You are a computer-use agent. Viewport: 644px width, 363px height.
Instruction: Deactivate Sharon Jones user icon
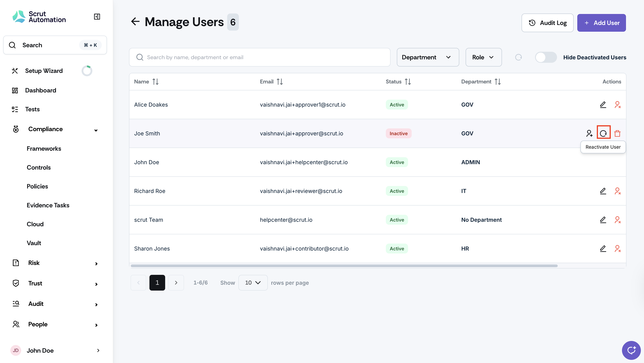(617, 249)
